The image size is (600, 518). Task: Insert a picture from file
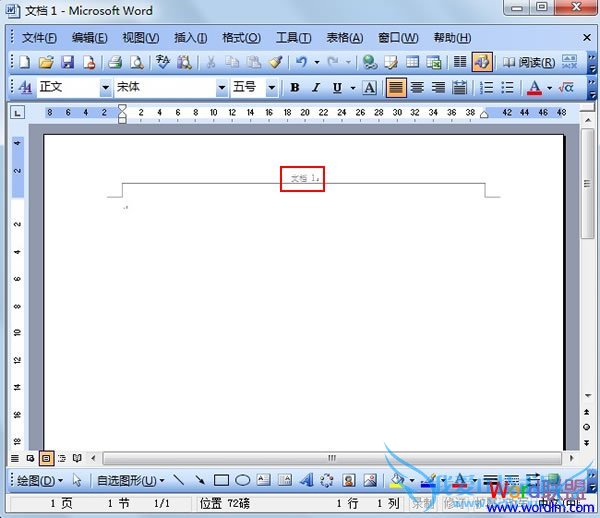[370, 480]
